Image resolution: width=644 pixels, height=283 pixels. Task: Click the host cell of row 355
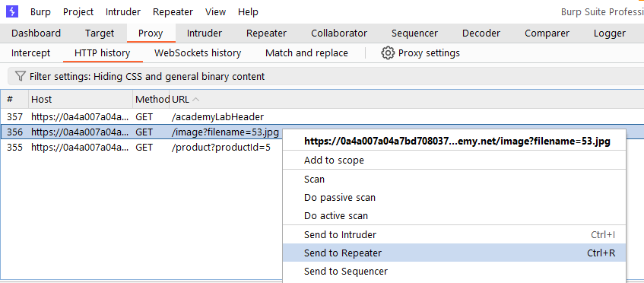81,147
